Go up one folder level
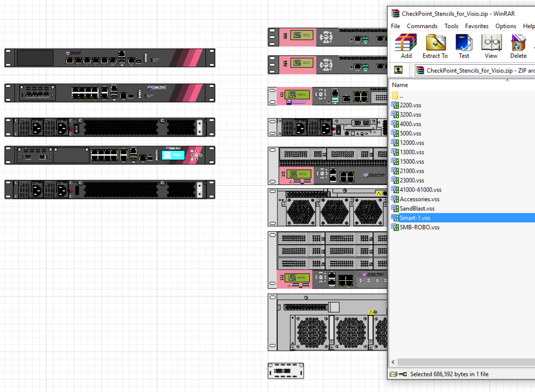 (398, 70)
